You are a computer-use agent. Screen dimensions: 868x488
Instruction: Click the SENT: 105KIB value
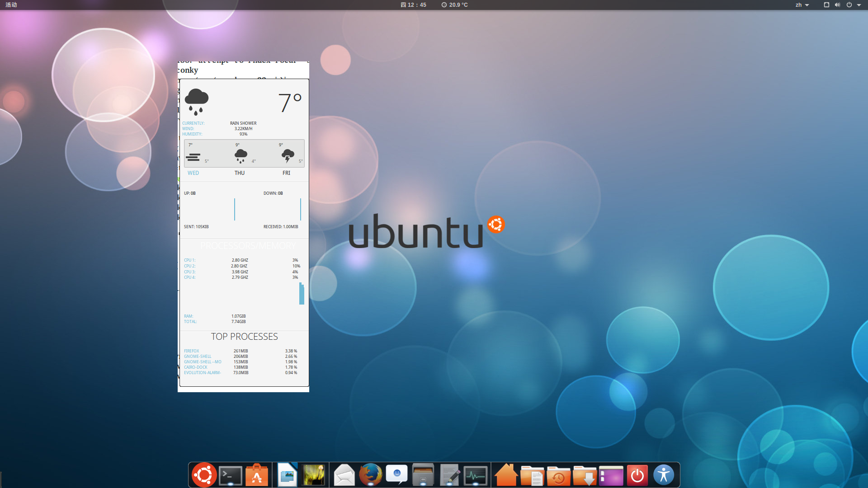[196, 227]
